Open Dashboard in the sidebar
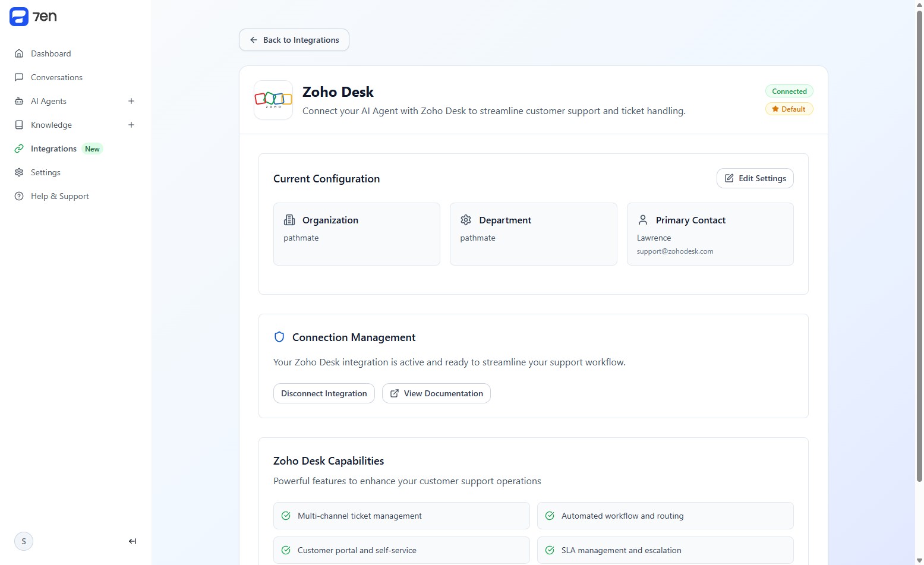 click(x=51, y=53)
